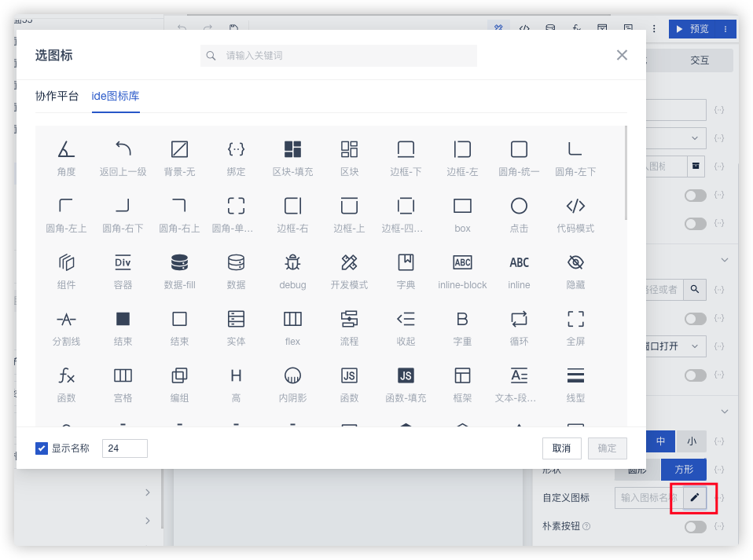
Task: Expand a collapsed item in the bottom-left panel
Action: pos(148,493)
